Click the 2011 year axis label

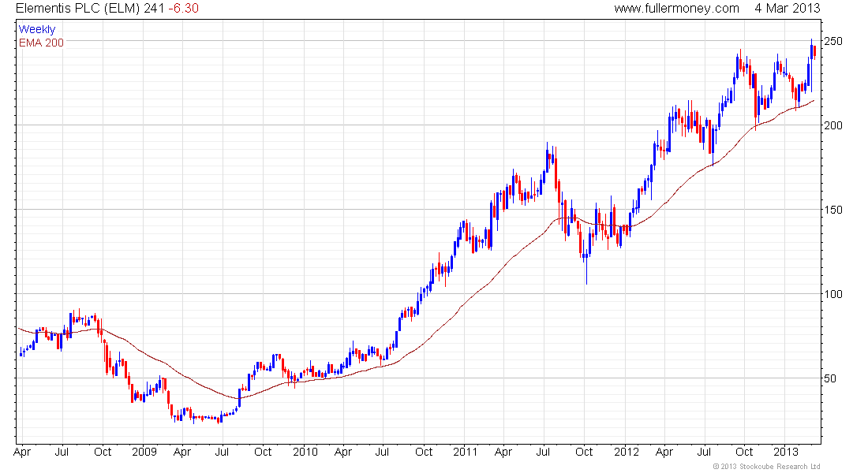(x=465, y=452)
